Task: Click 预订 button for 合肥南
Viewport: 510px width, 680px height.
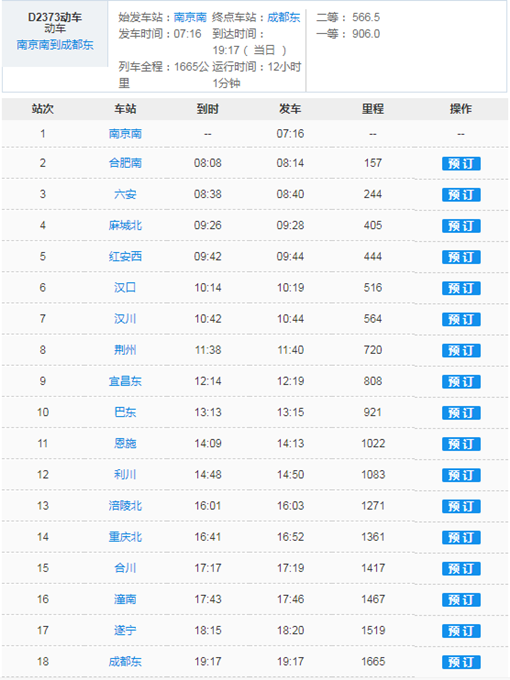Action: [x=461, y=163]
